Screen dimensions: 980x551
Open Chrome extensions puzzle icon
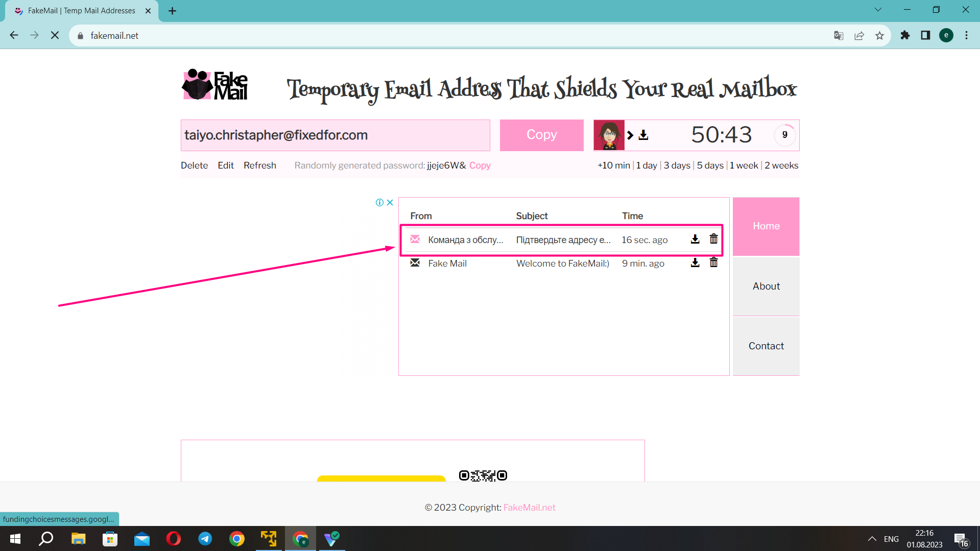coord(905,36)
